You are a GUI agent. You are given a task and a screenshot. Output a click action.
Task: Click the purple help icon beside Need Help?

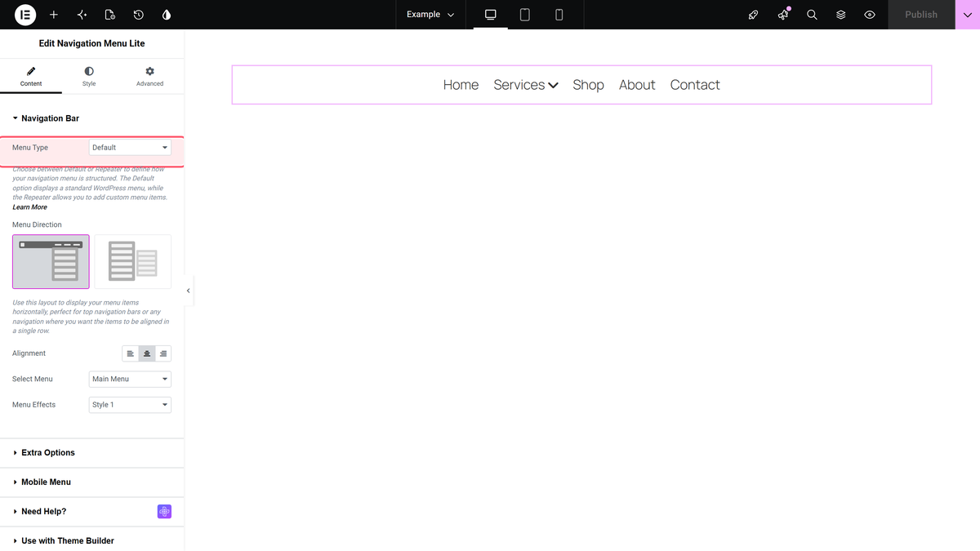164,512
